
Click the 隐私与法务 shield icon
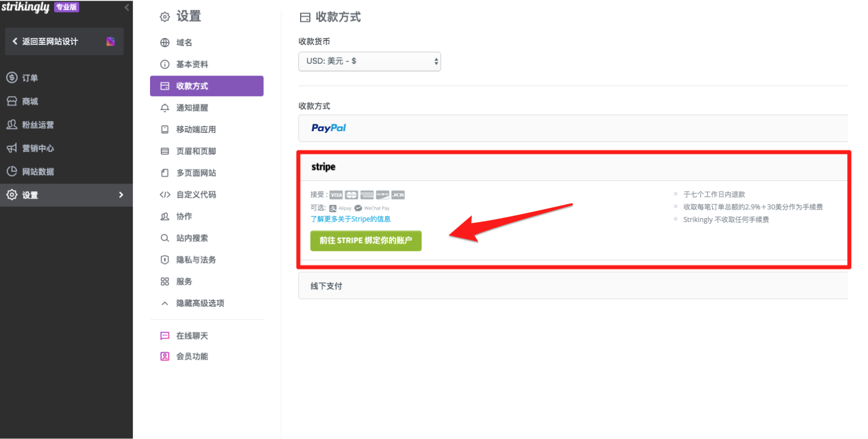pyautogui.click(x=164, y=259)
